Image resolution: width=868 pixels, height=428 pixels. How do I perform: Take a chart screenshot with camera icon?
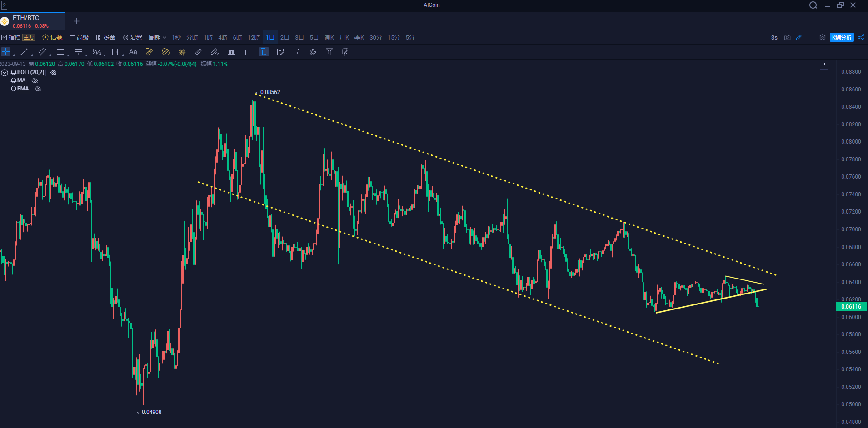(x=787, y=37)
